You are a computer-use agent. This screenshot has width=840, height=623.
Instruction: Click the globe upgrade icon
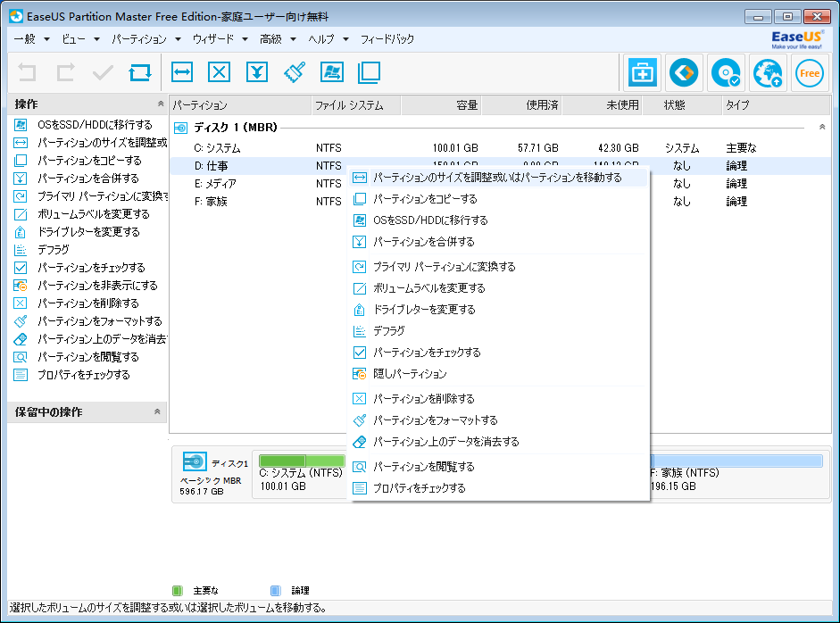[x=768, y=72]
